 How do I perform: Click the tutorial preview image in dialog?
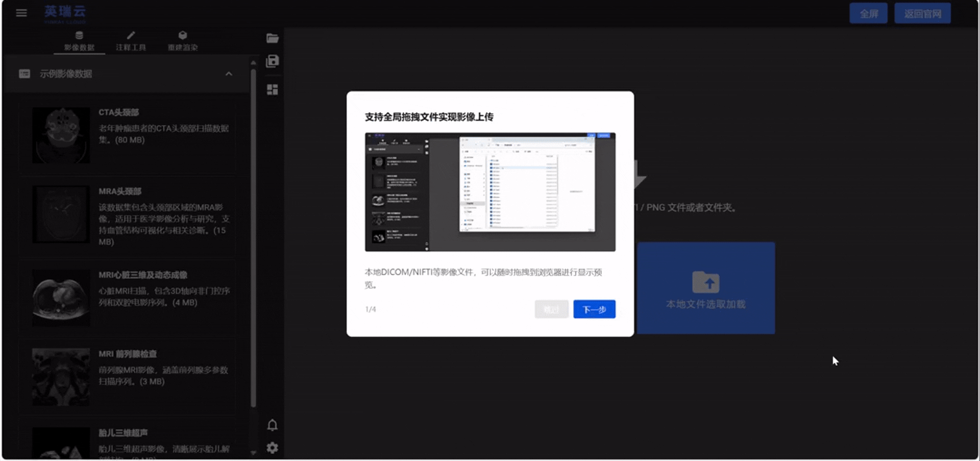[490, 192]
